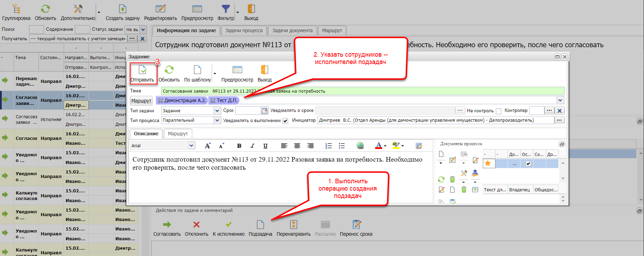Pick font color with red A

pos(378,145)
